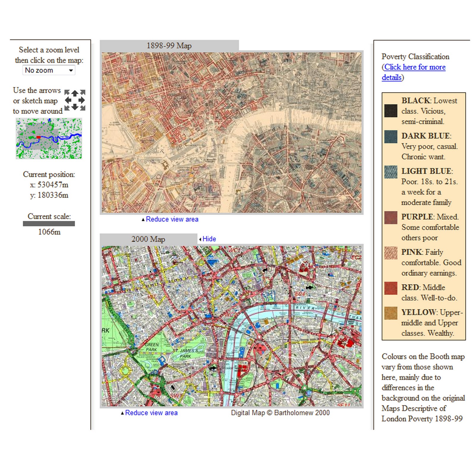This screenshot has width=476, height=467.
Task: Collapse the 1898-99 map with Reduce view area
Action: coord(172,219)
